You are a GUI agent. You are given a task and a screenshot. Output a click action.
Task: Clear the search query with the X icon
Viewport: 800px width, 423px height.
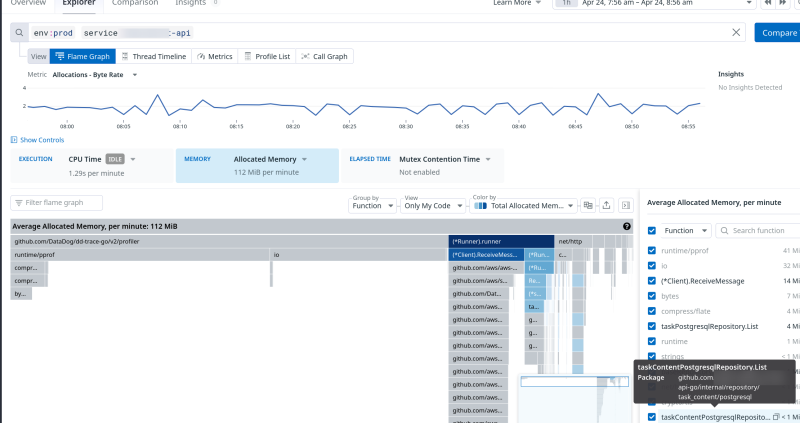point(737,33)
